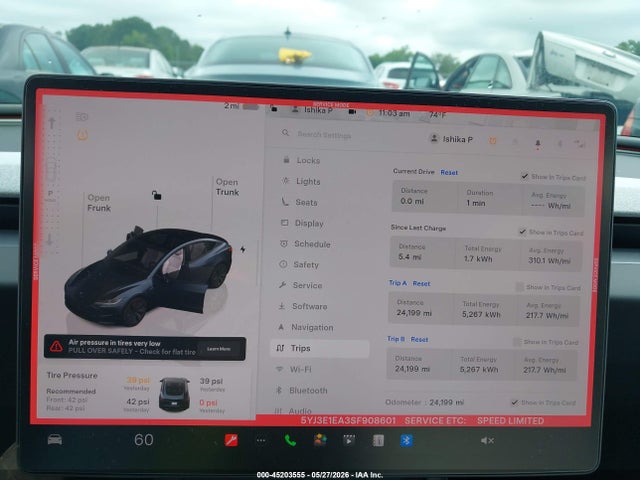This screenshot has width=640, height=480.
Task: Tap the Search Settings field
Action: [324, 135]
